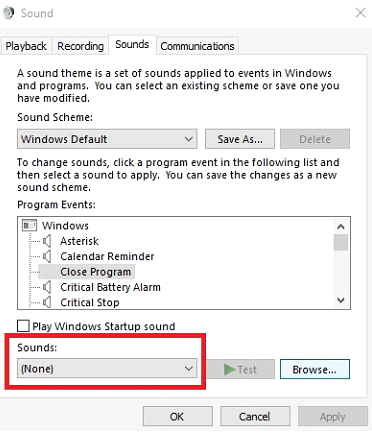Screen dimensions: 372x434
Task: Click the speaker icon beside Calendar Reminder
Action: [x=47, y=256]
